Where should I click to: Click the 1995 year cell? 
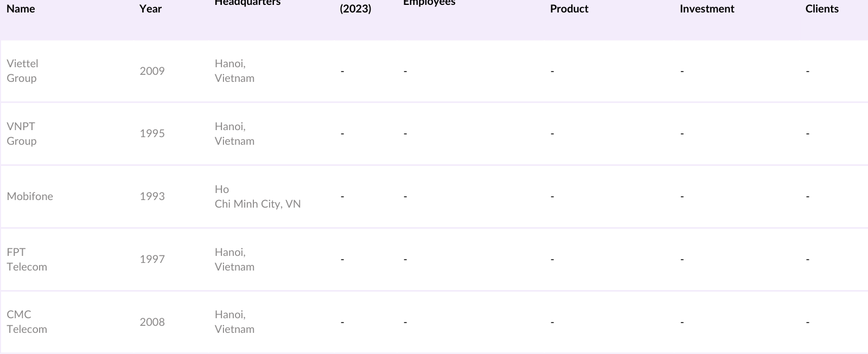(x=152, y=133)
